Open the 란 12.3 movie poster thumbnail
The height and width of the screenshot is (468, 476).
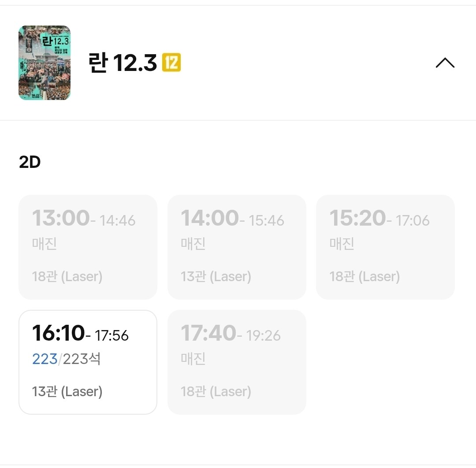point(45,63)
